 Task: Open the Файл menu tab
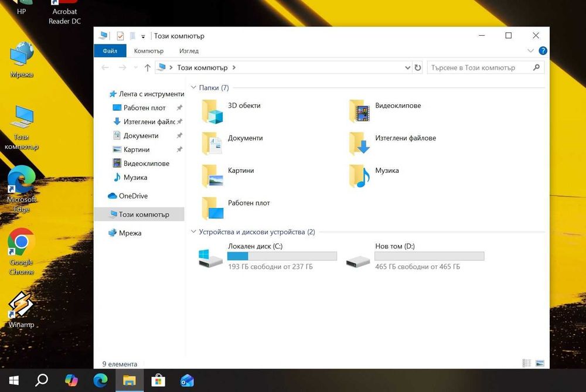[110, 51]
